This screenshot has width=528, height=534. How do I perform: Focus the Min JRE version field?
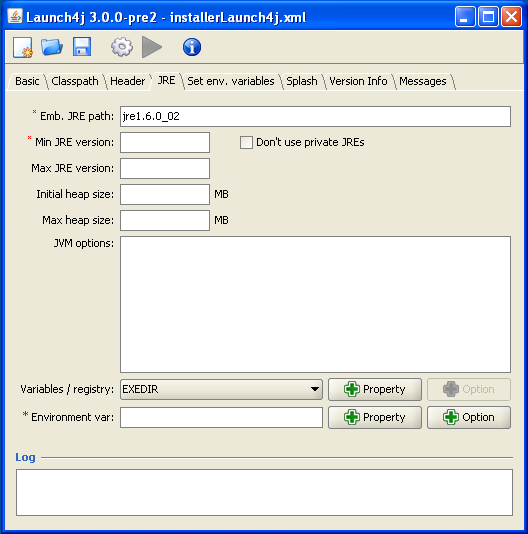click(165, 142)
